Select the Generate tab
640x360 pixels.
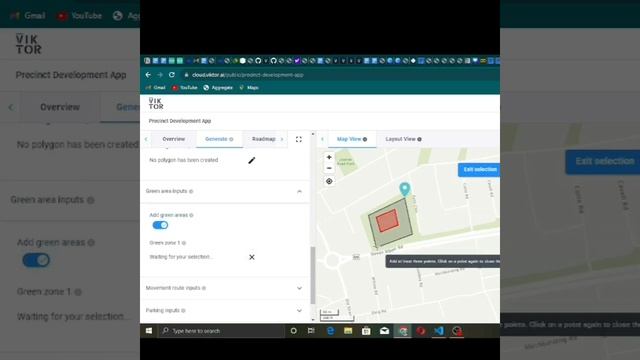point(219,139)
